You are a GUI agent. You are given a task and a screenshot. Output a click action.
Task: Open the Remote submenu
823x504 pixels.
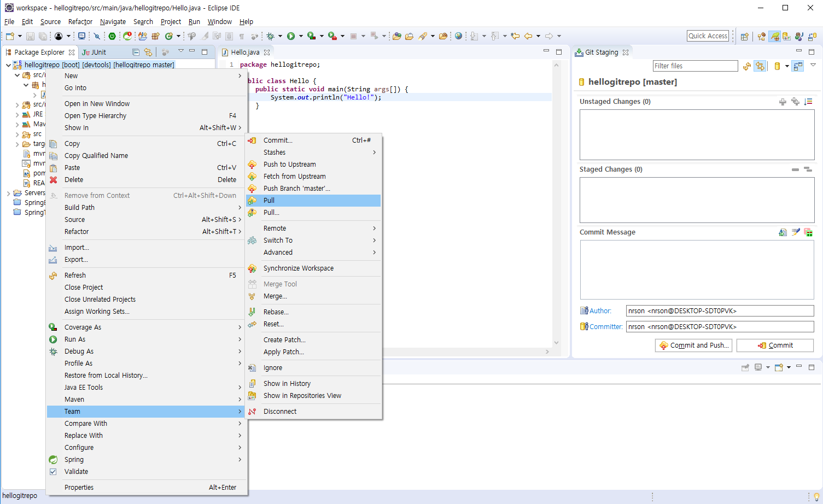click(313, 228)
